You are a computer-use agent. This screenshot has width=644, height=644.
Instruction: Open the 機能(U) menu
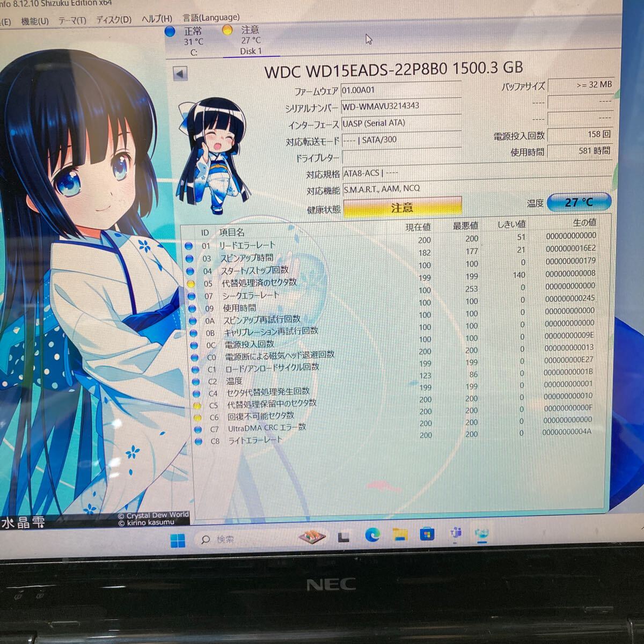pyautogui.click(x=34, y=21)
